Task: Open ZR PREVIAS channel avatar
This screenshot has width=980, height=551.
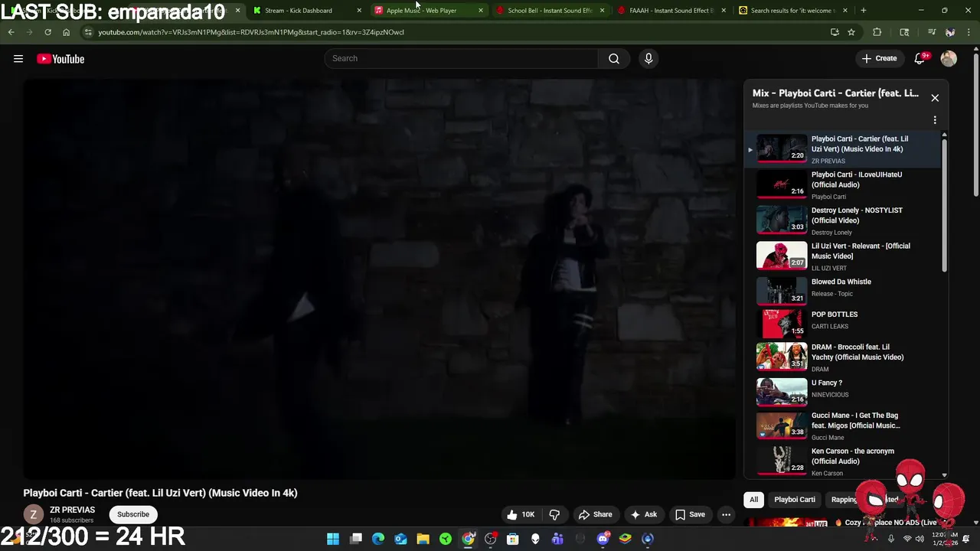Action: coord(33,514)
